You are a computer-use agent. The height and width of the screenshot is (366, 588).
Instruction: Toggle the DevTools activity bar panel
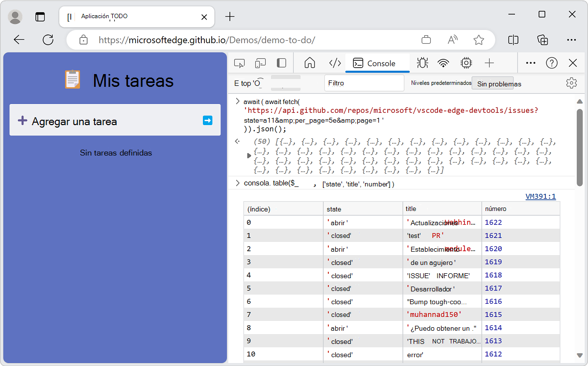(x=280, y=63)
